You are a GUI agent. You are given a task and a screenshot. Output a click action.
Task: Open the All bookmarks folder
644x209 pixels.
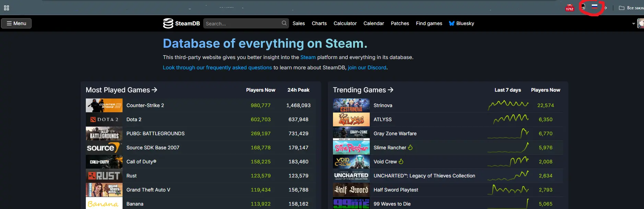click(631, 8)
